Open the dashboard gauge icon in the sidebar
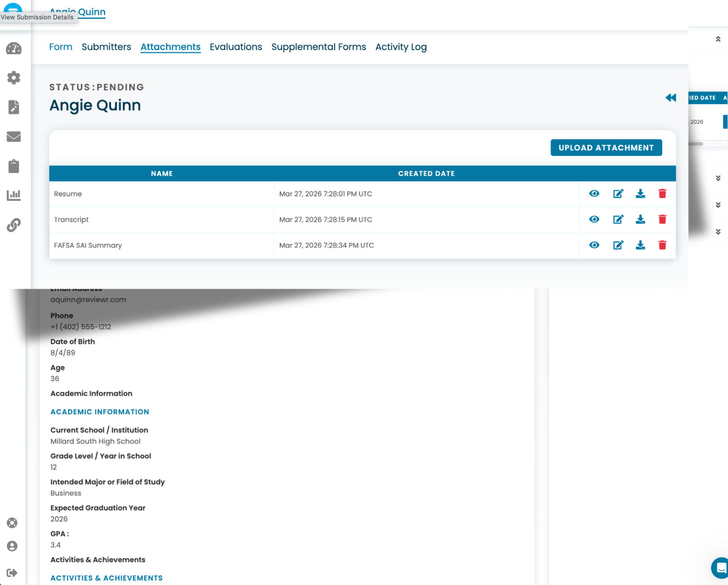Screen dimensions: 728x585 tap(13, 49)
